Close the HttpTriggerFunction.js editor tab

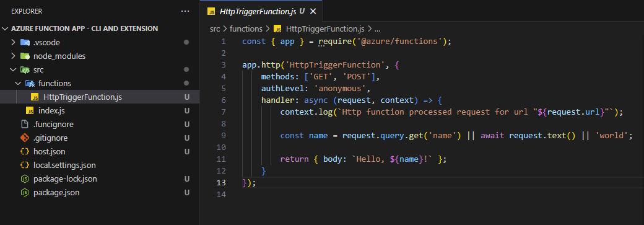pos(313,12)
